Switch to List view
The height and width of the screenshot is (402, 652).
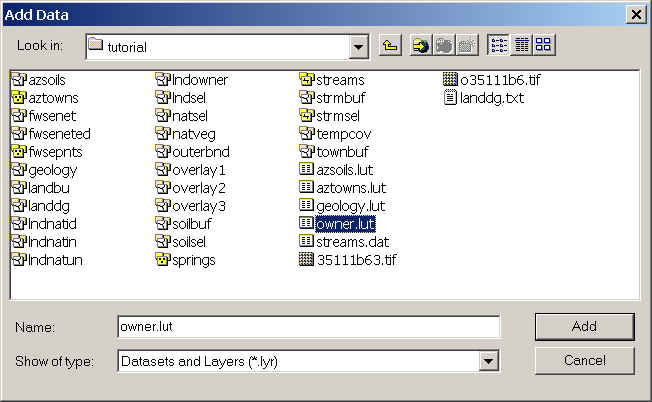click(497, 45)
